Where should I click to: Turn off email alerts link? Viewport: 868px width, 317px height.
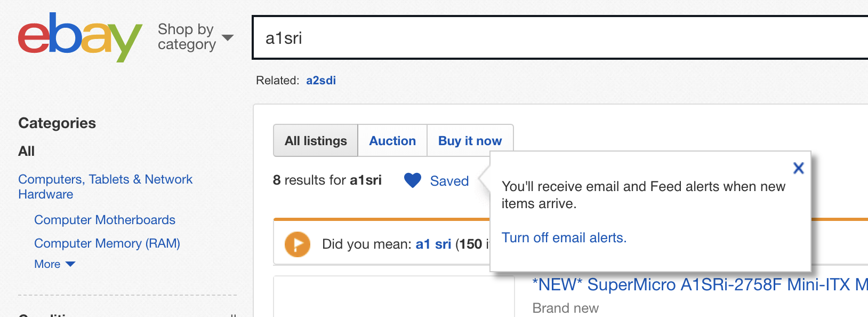click(x=564, y=238)
